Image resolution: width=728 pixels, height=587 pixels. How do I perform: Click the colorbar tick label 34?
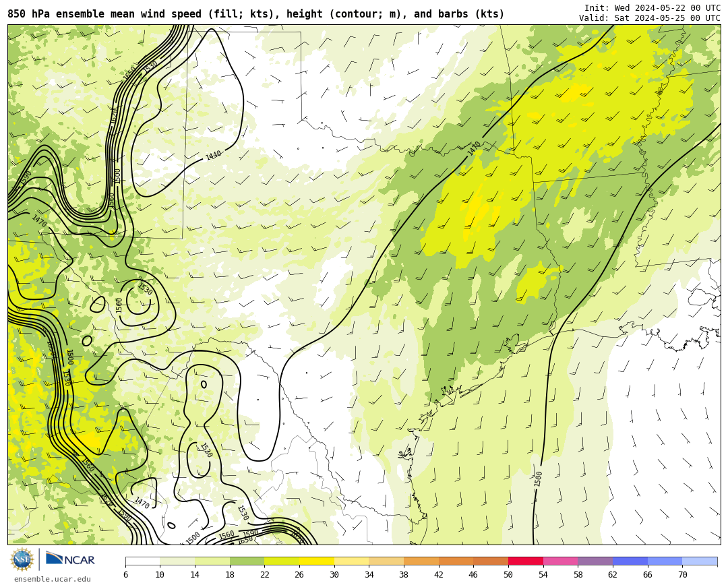click(369, 575)
